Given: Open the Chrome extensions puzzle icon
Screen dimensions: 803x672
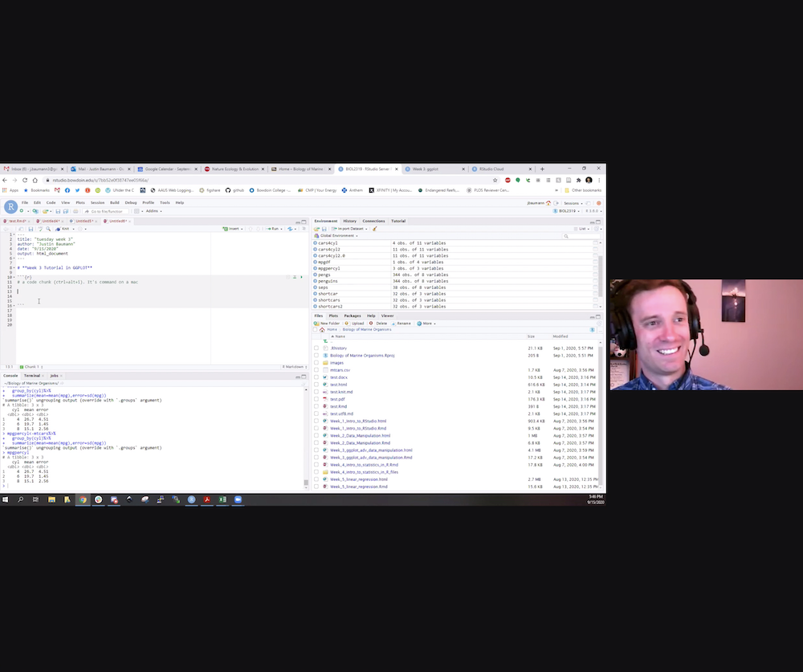Looking at the screenshot, I should (579, 181).
